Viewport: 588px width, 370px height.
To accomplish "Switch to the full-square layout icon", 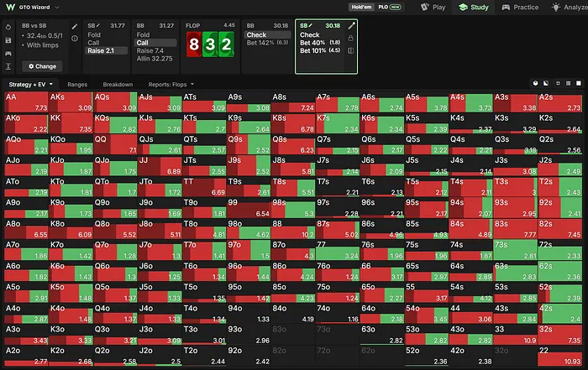I will click(x=579, y=83).
